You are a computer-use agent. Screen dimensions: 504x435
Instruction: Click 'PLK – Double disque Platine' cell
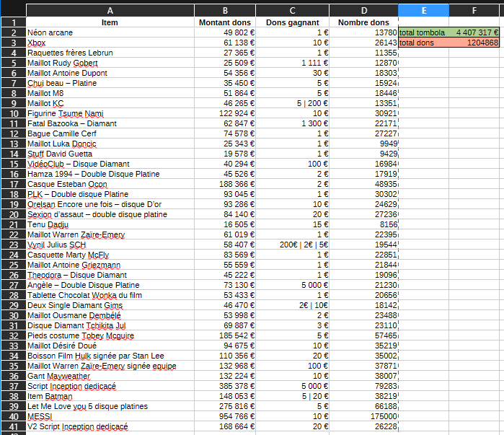coord(110,194)
